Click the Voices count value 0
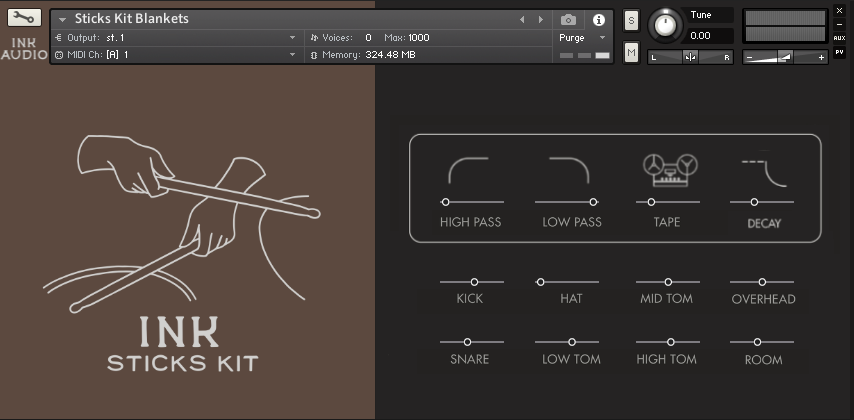This screenshot has height=420, width=854. 369,38
